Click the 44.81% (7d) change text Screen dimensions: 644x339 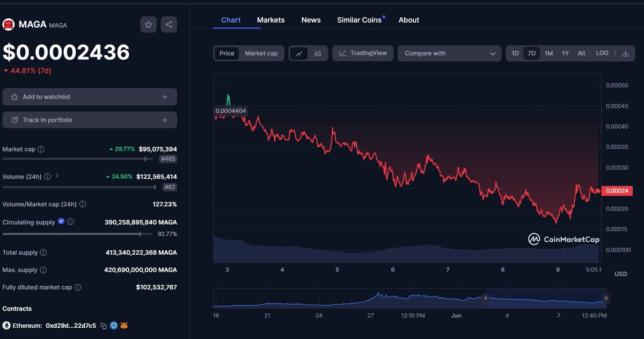click(x=30, y=70)
